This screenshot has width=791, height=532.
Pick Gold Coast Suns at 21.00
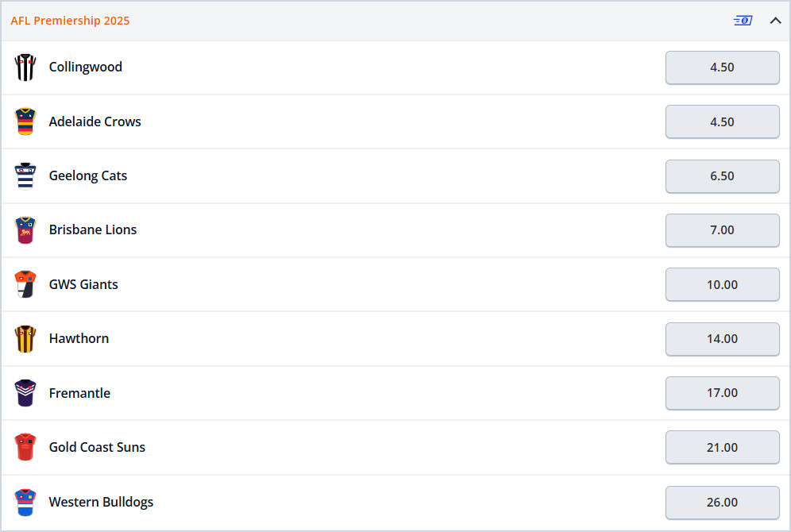click(723, 447)
